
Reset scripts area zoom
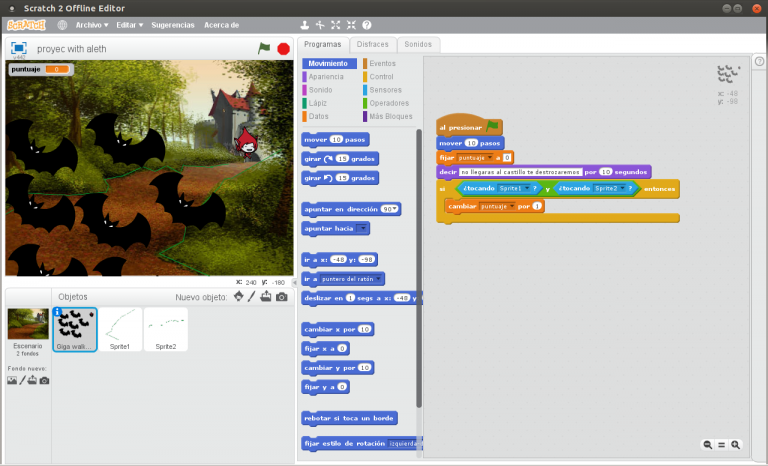[x=721, y=445]
